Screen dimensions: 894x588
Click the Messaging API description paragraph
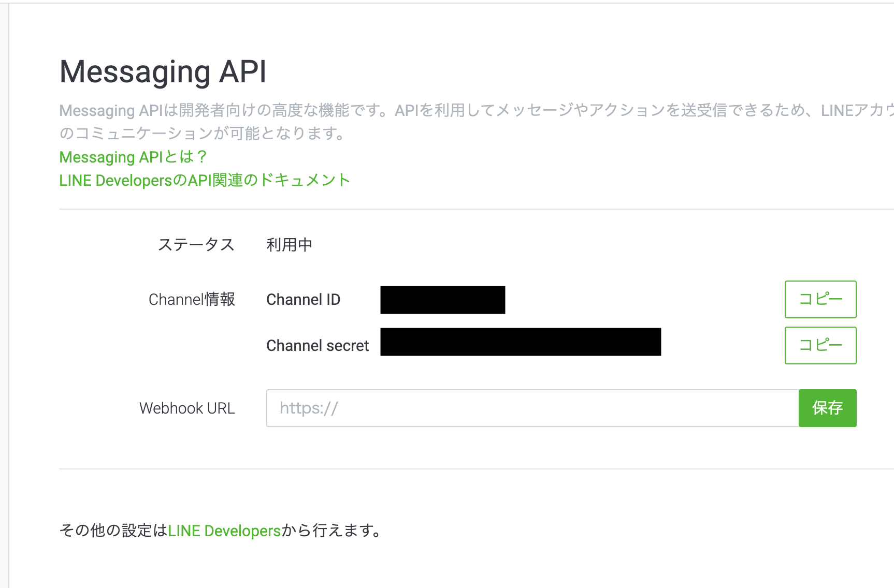point(363,122)
